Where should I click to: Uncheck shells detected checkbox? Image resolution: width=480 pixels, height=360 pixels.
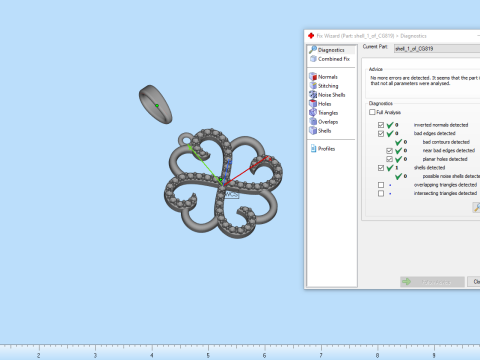[381, 168]
